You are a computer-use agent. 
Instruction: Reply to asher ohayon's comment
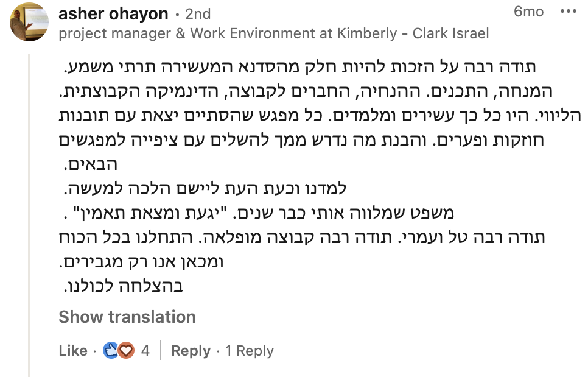click(191, 351)
